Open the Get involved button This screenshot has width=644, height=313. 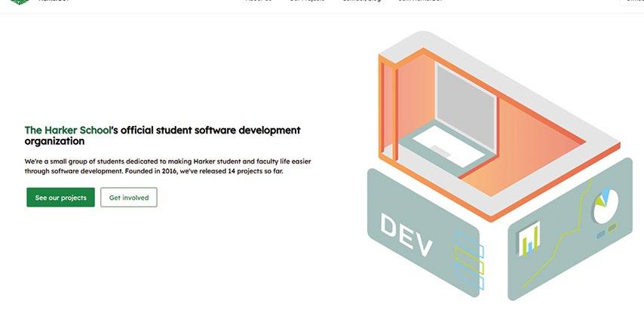128,198
